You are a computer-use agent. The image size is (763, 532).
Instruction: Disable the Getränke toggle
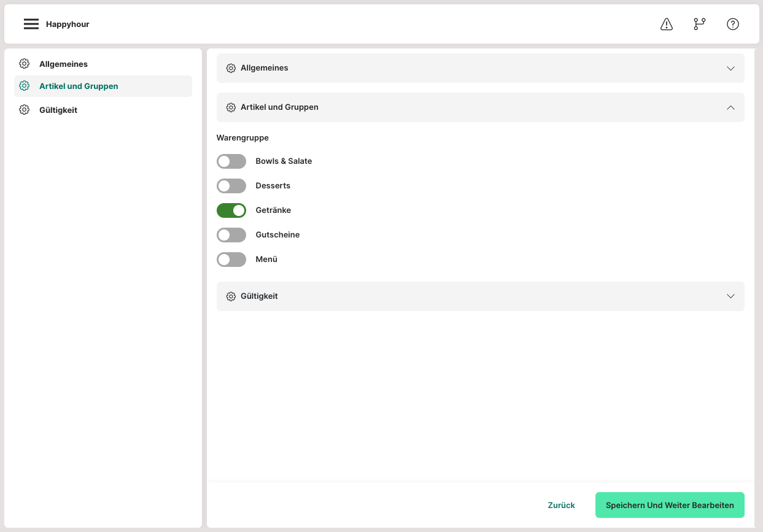231,210
